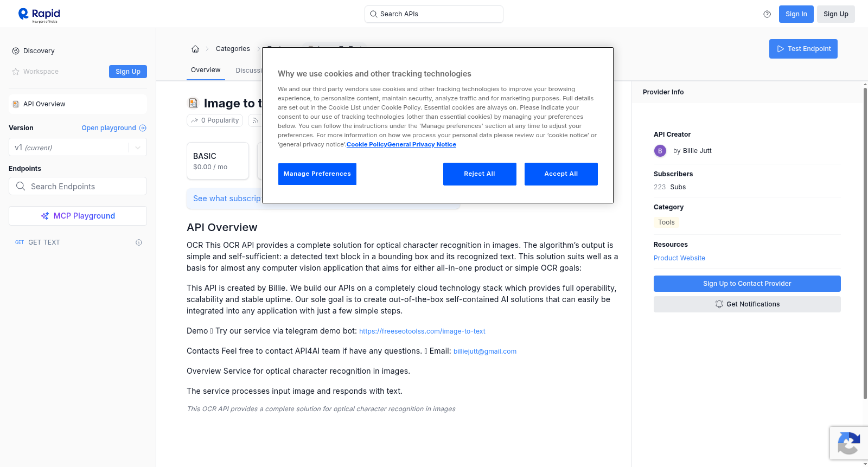Open the MCP Playground button

78,216
